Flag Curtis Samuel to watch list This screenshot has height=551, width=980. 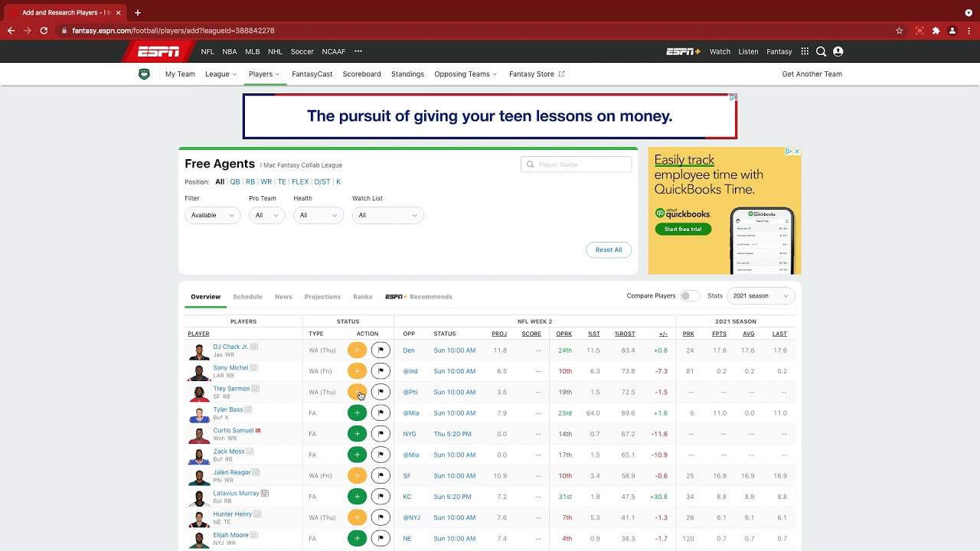[381, 434]
